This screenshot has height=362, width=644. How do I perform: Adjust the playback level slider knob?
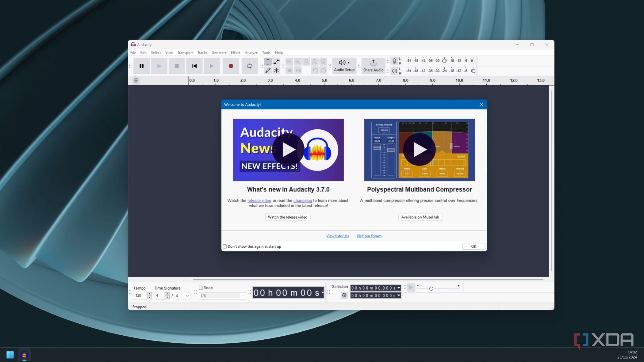click(473, 71)
